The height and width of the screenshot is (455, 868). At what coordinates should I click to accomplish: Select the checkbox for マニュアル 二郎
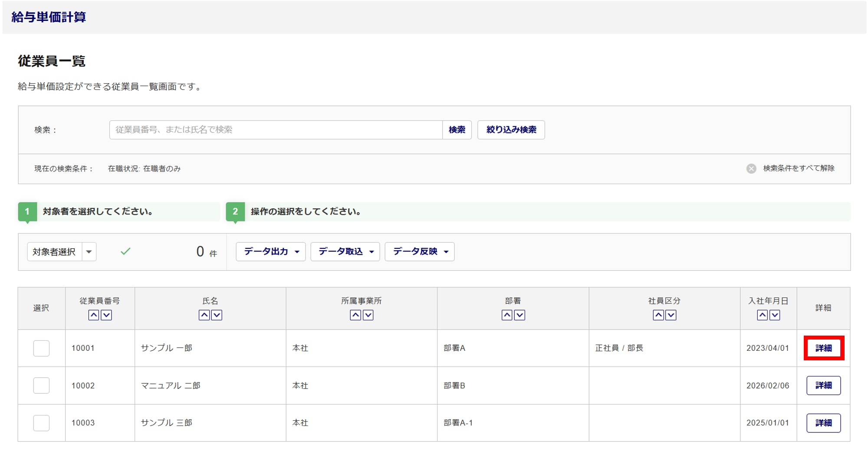pos(41,386)
